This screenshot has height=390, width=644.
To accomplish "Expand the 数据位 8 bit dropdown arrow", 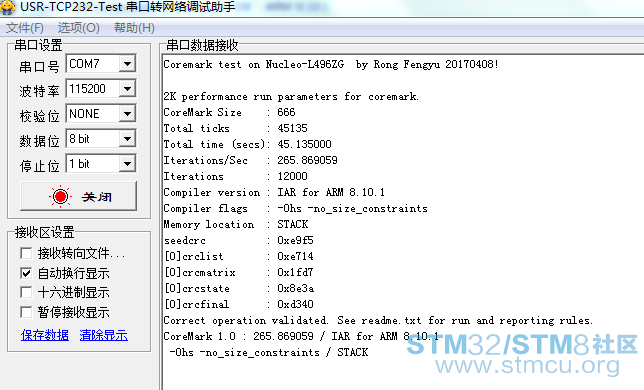I will (x=127, y=139).
